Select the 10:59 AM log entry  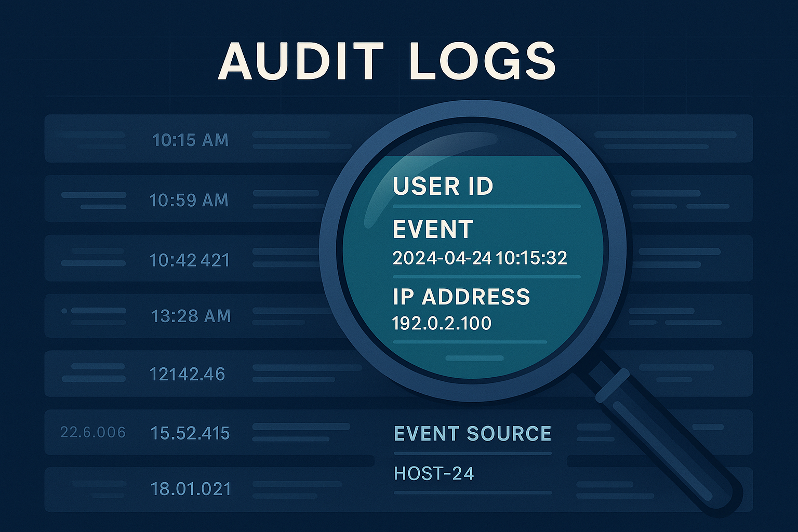click(x=189, y=200)
